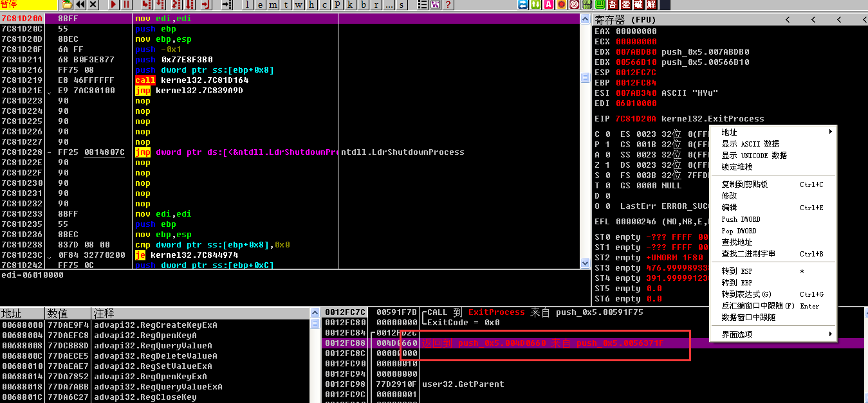The image size is (868, 403).
Task: Select 复制到剪贴板 from the context menu
Action: tap(744, 184)
